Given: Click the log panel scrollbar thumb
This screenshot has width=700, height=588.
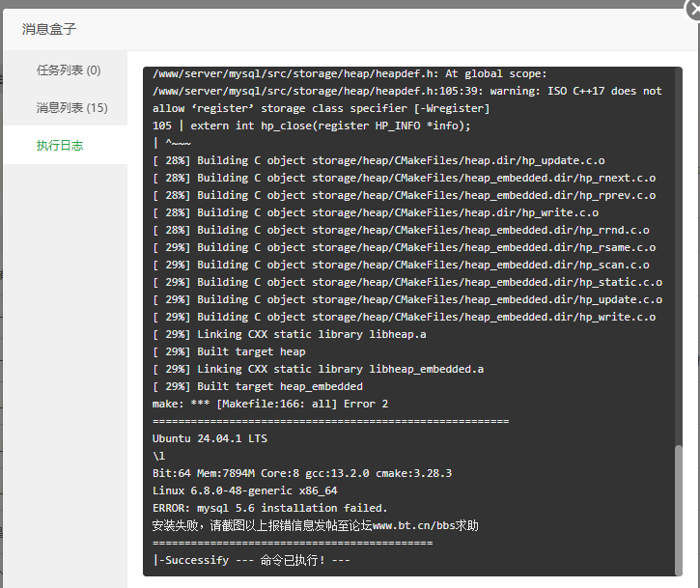Looking at the screenshot, I should pos(679,510).
